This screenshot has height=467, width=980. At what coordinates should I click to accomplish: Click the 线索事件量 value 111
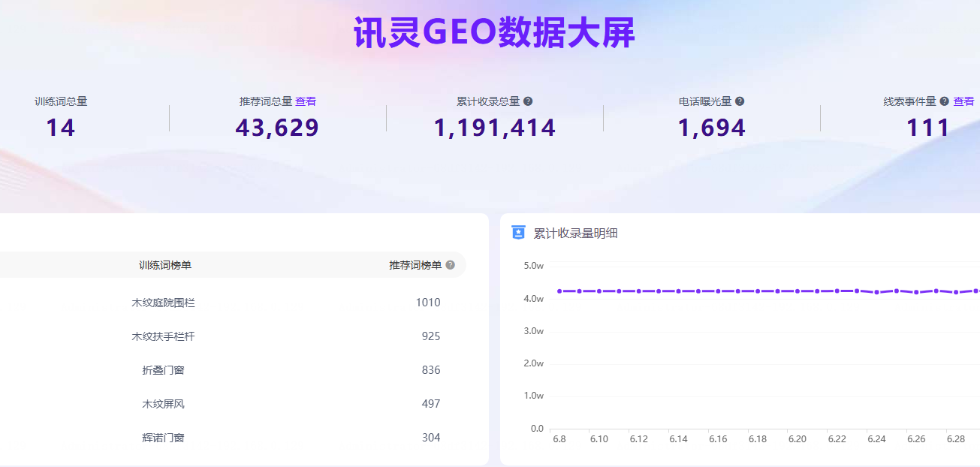928,128
